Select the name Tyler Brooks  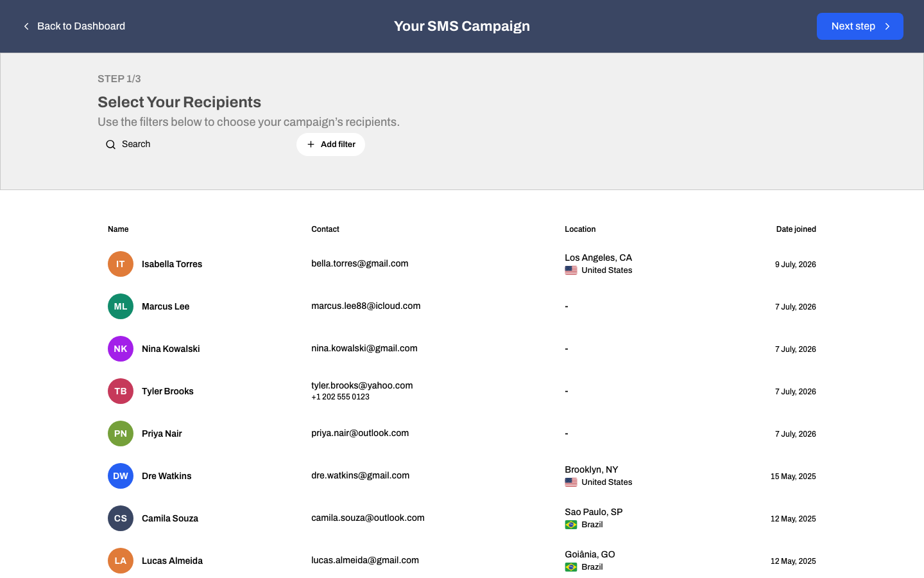coord(167,391)
